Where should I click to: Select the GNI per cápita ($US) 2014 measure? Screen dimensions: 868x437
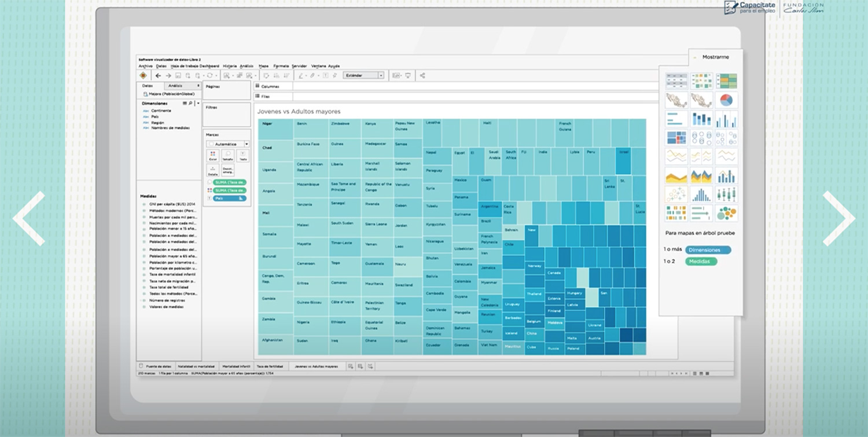(x=172, y=204)
